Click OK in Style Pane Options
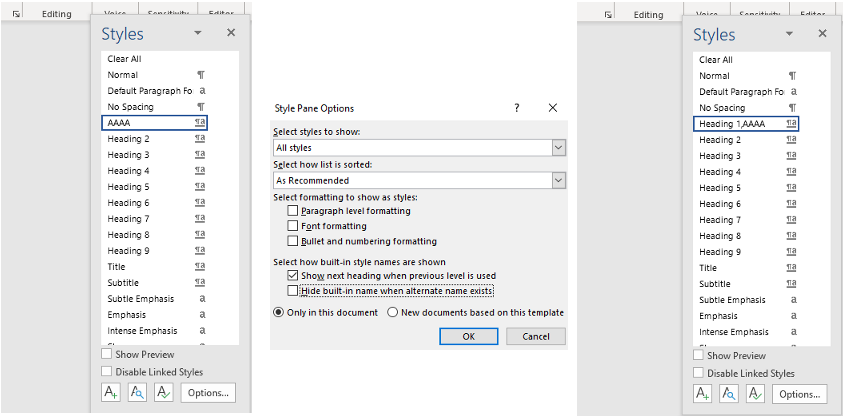 coord(468,336)
